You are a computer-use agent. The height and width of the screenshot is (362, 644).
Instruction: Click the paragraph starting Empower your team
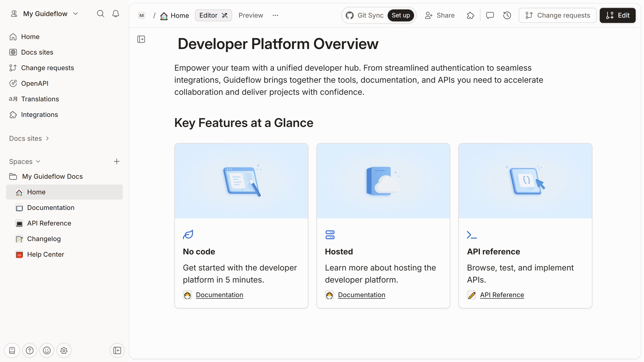point(359,80)
